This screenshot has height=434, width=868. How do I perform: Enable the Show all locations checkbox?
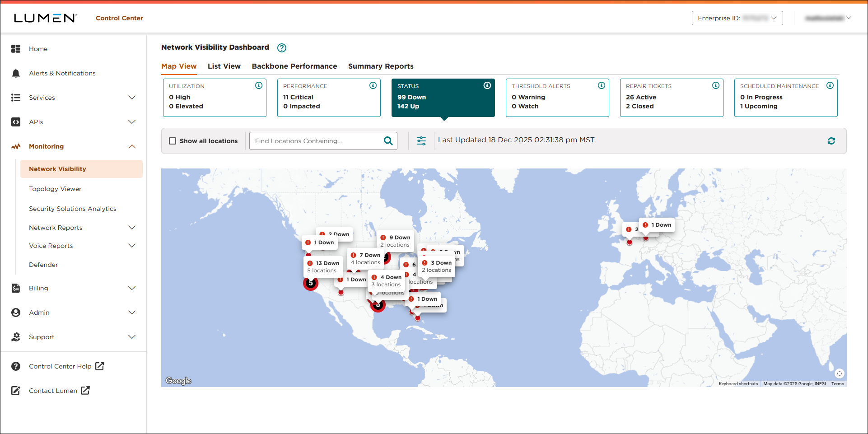(x=172, y=140)
